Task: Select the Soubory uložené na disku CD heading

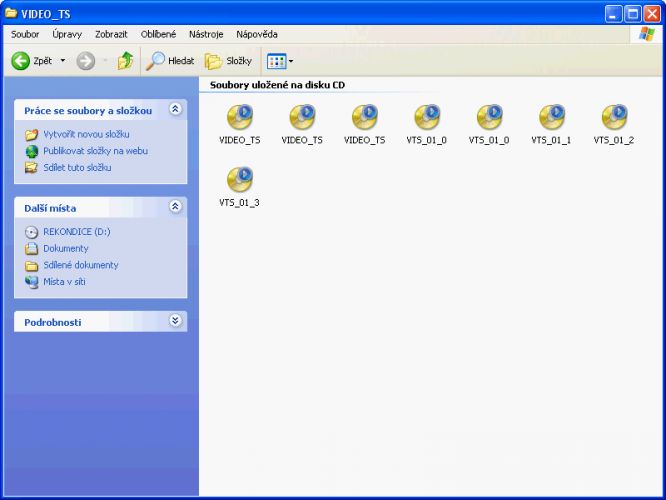Action: click(277, 85)
